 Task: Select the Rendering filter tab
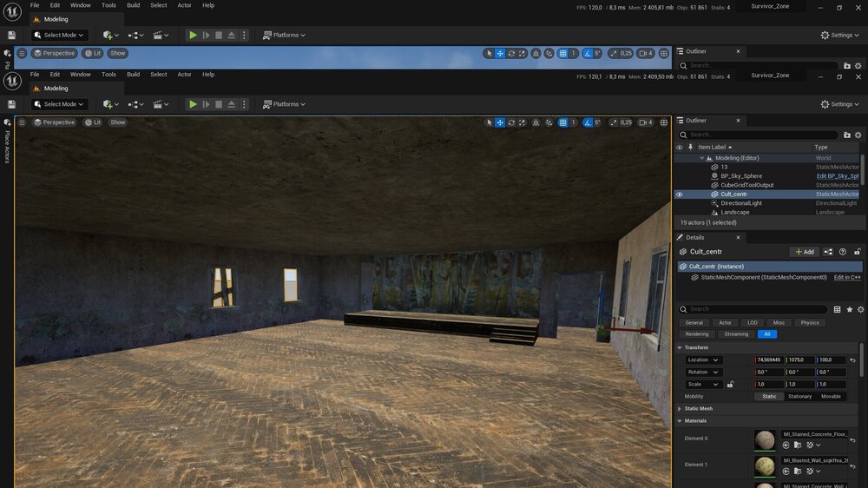(696, 333)
